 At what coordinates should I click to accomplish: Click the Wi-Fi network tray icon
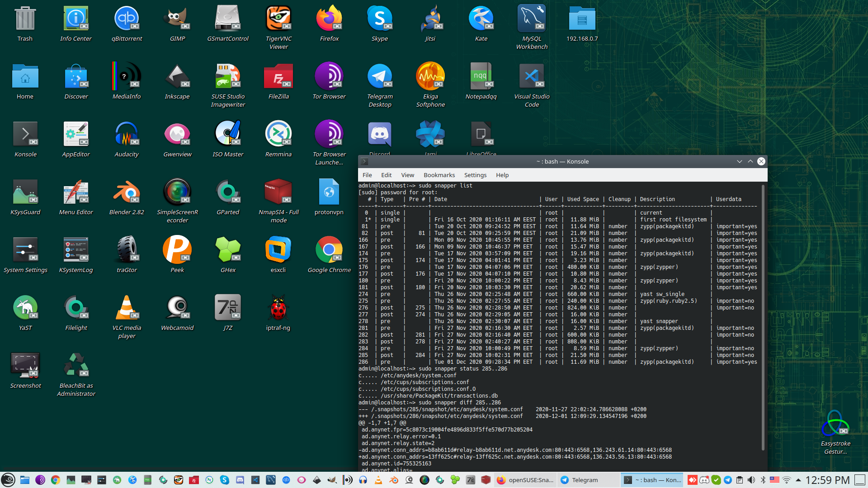click(x=787, y=480)
